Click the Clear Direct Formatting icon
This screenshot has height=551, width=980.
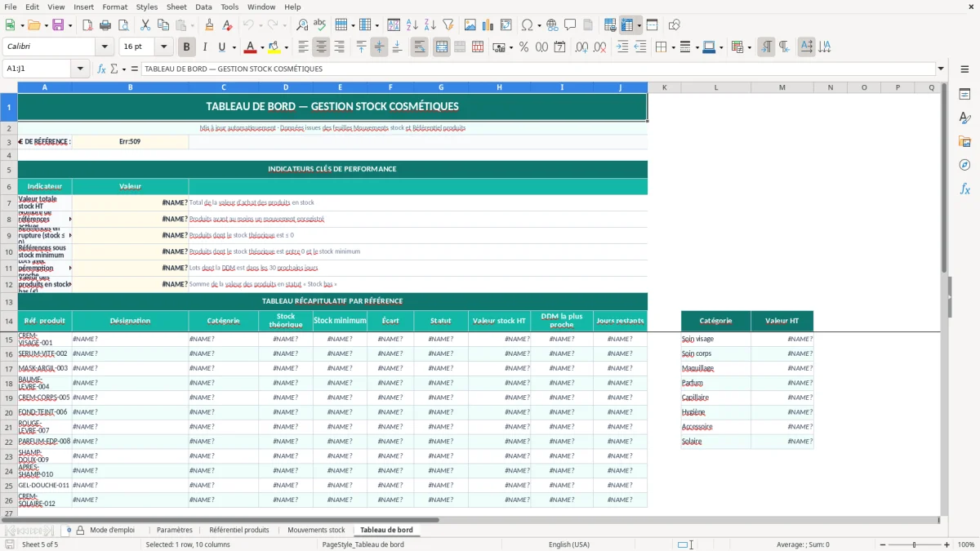(227, 25)
